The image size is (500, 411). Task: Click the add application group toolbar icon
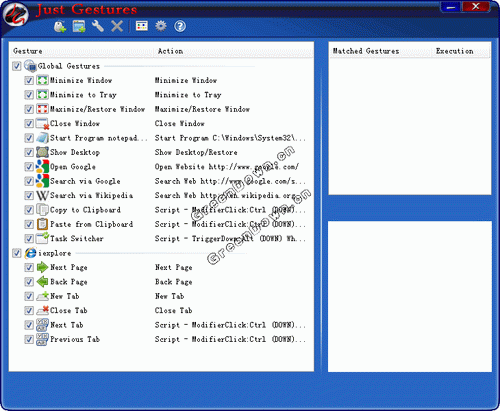click(x=79, y=26)
